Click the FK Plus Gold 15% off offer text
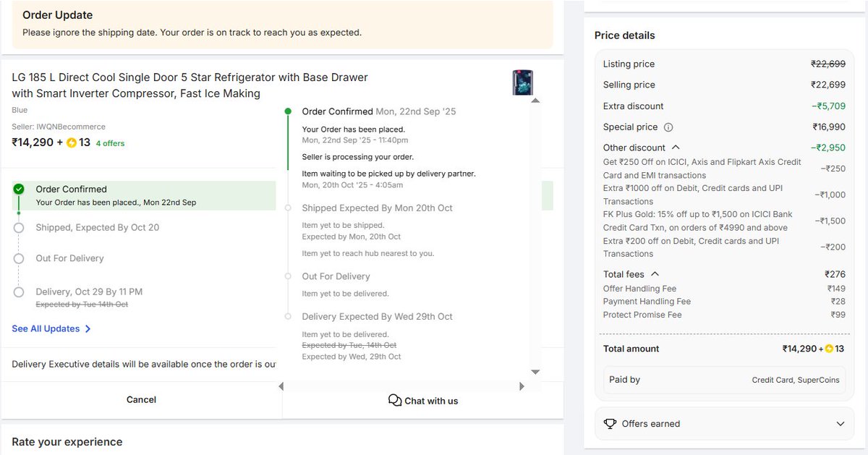Viewport: 868px width, 455px height. click(x=698, y=221)
